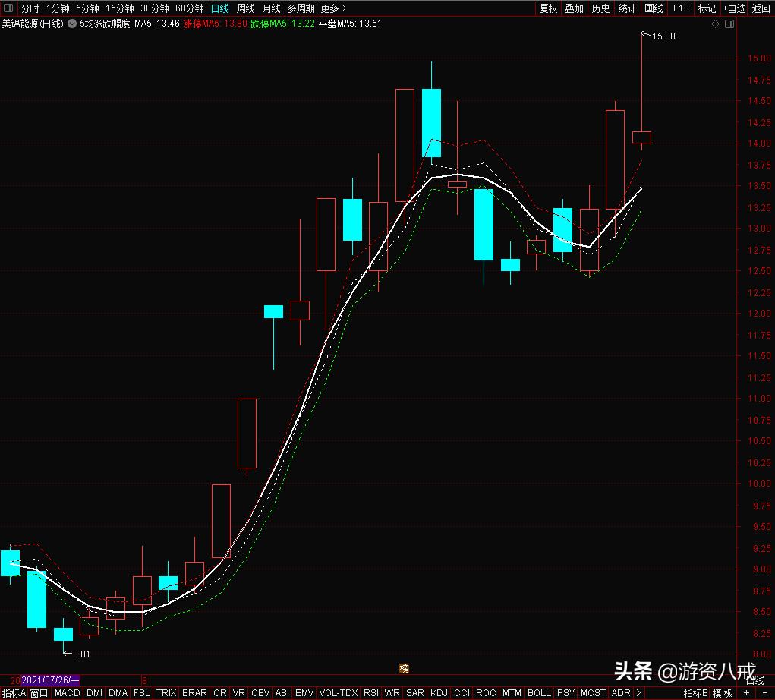775x700 pixels.
Task: Click the 叠加 overlay button
Action: click(575, 8)
